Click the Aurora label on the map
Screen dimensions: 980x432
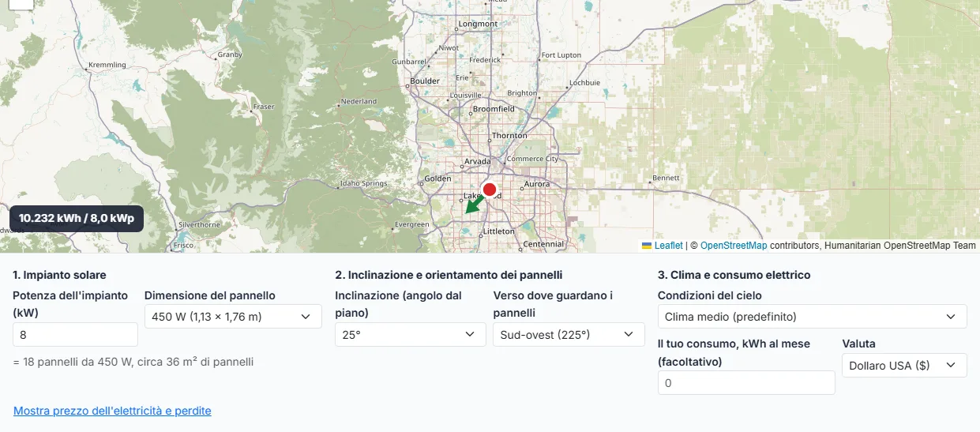click(x=537, y=184)
